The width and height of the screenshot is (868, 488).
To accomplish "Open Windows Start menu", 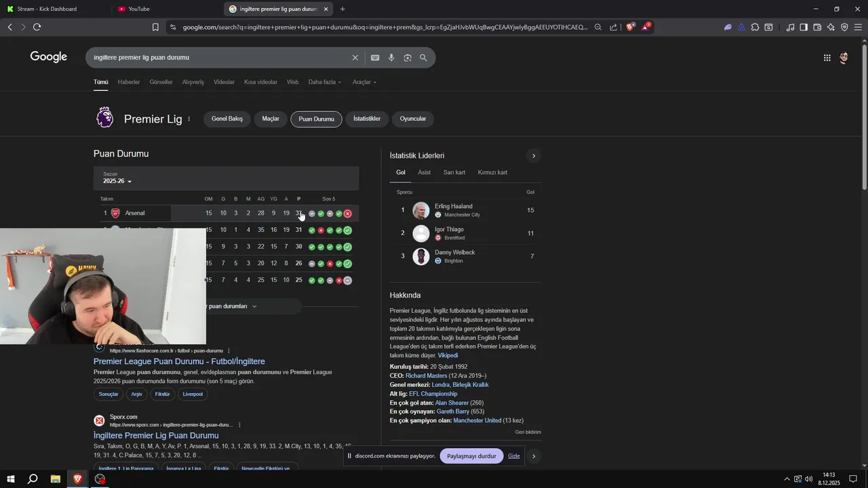I will point(11,479).
